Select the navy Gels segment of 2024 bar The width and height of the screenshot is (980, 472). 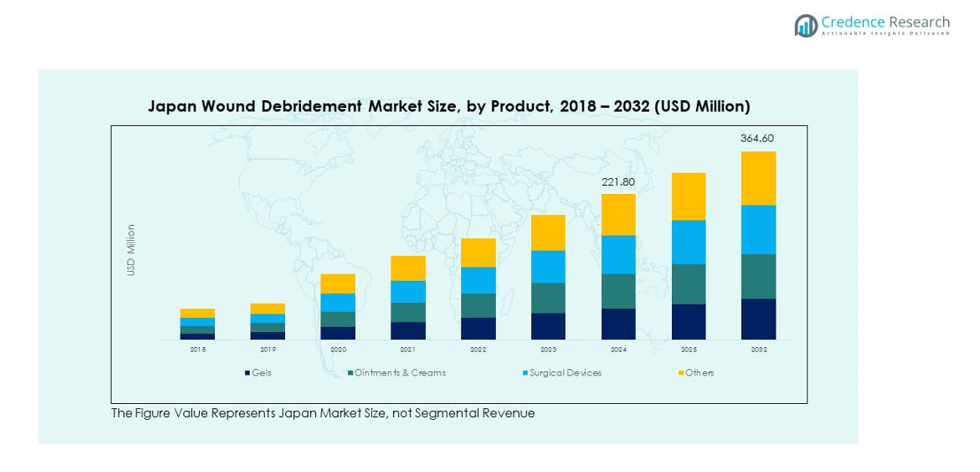pyautogui.click(x=618, y=323)
